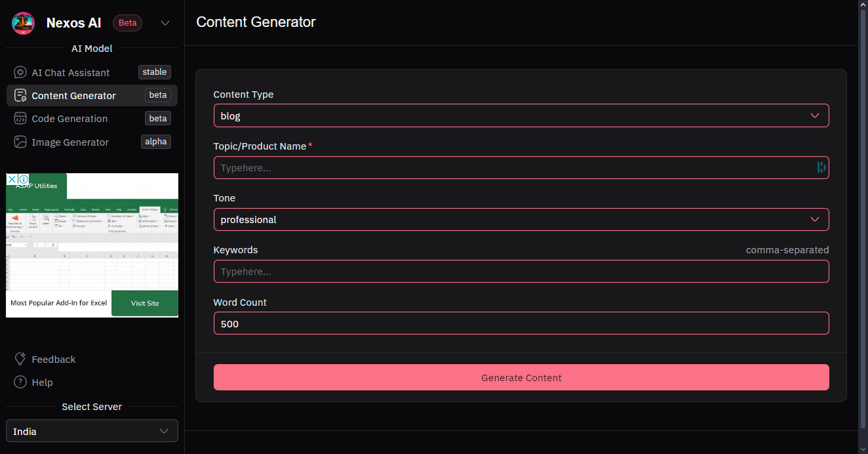The width and height of the screenshot is (868, 454).
Task: Click the Image Generator icon
Action: 20,142
